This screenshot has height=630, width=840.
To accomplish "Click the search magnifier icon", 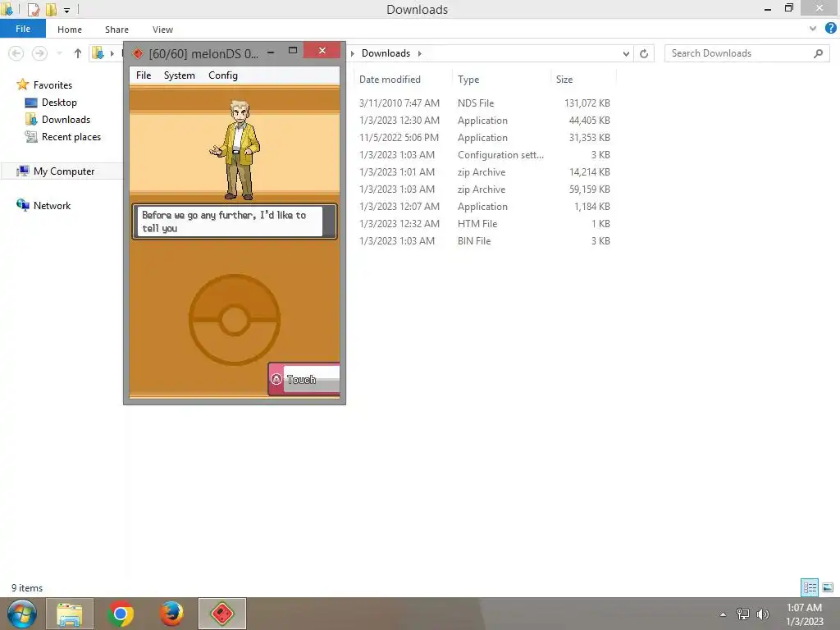I will pos(818,53).
